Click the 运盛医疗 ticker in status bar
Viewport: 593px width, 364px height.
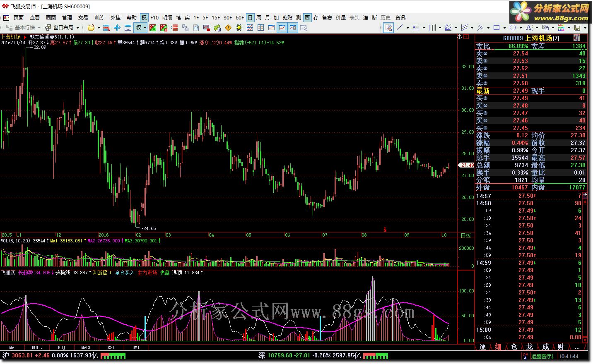pos(542,356)
